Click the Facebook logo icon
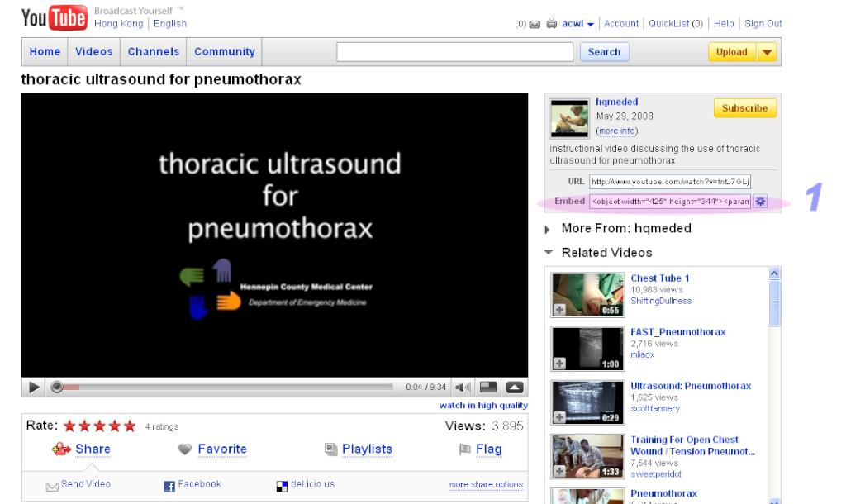This screenshot has width=846, height=504. [169, 486]
